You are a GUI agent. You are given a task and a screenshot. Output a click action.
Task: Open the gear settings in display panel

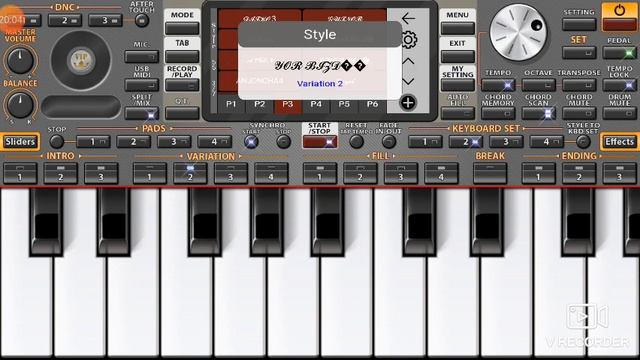coord(409,40)
